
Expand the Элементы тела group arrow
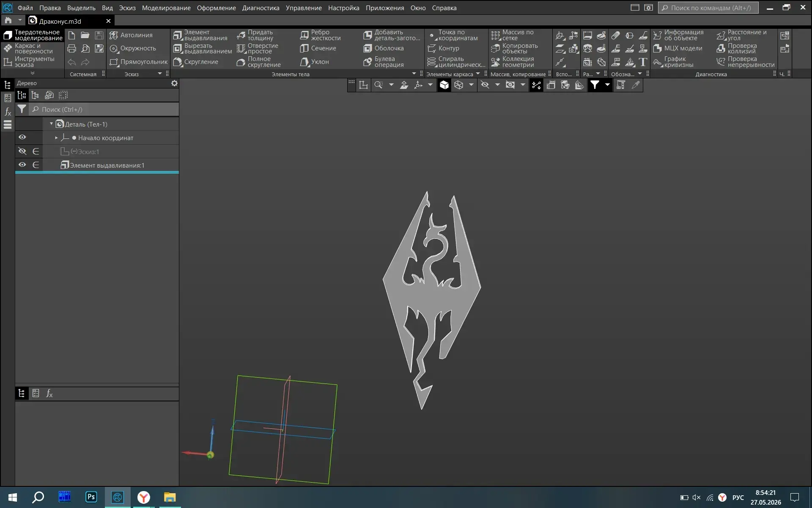tap(414, 74)
